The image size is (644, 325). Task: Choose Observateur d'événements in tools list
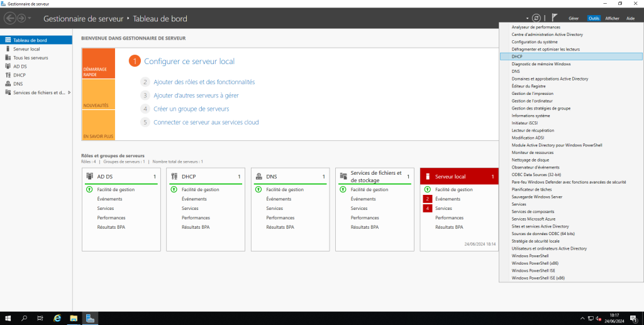point(535,166)
